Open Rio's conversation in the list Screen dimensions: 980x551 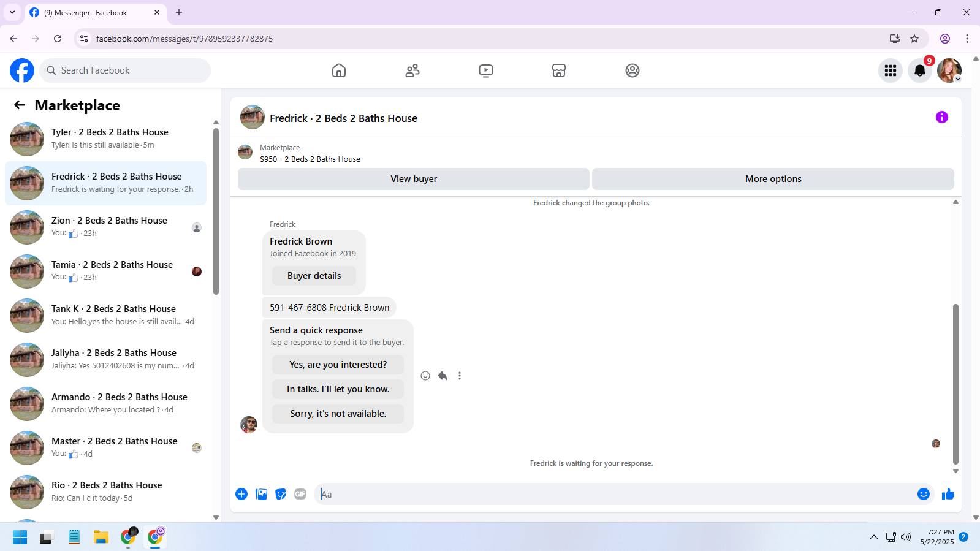click(x=105, y=492)
